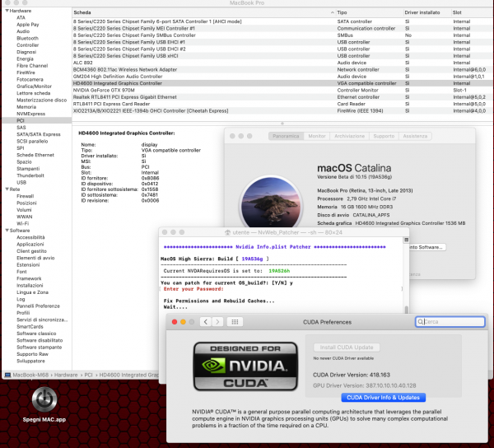494x448 pixels.
Task: Select RTL8411 PCI Express Card Reader row
Action: (282, 104)
